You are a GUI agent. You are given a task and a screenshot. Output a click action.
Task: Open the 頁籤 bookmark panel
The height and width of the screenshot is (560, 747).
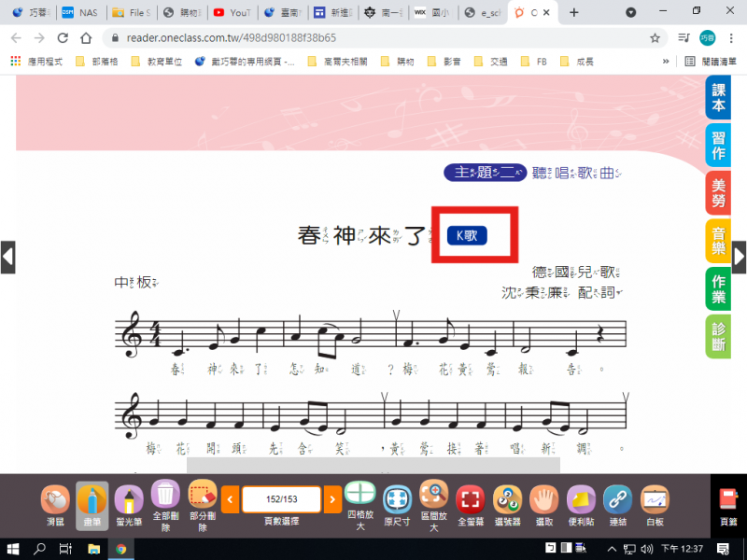[x=728, y=504]
